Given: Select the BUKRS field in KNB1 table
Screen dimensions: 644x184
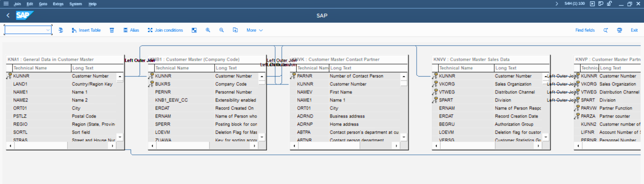Looking at the screenshot, I should coord(163,84).
